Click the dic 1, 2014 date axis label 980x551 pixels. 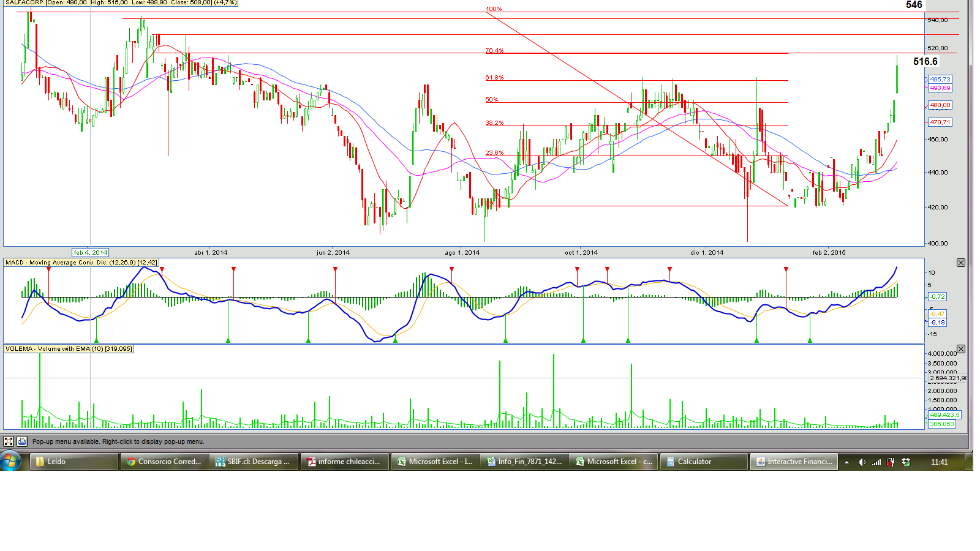707,252
